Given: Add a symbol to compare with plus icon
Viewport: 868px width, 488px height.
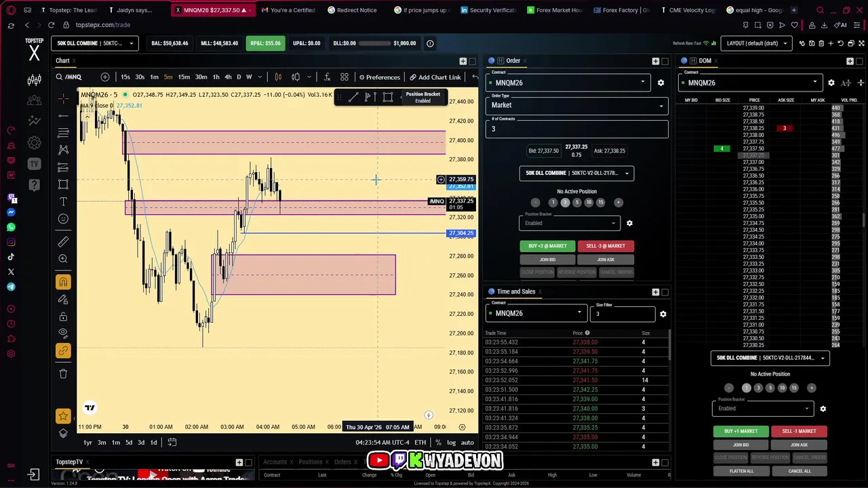Looking at the screenshot, I should coord(105,77).
